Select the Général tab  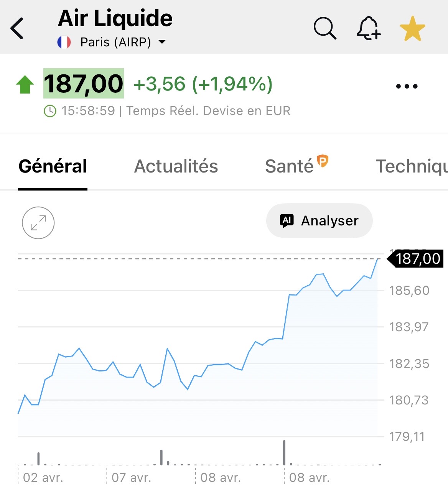(53, 166)
